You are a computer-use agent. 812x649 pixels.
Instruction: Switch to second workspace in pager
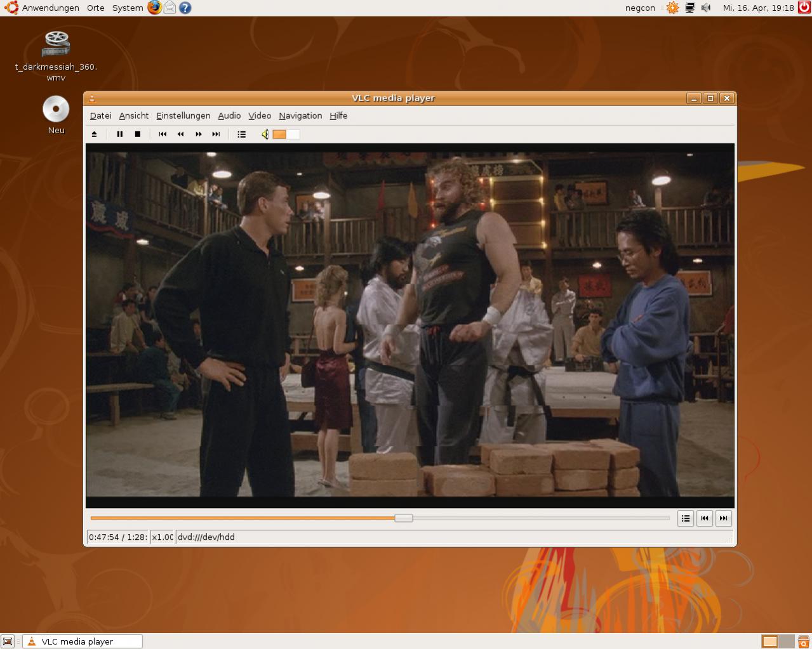(786, 641)
